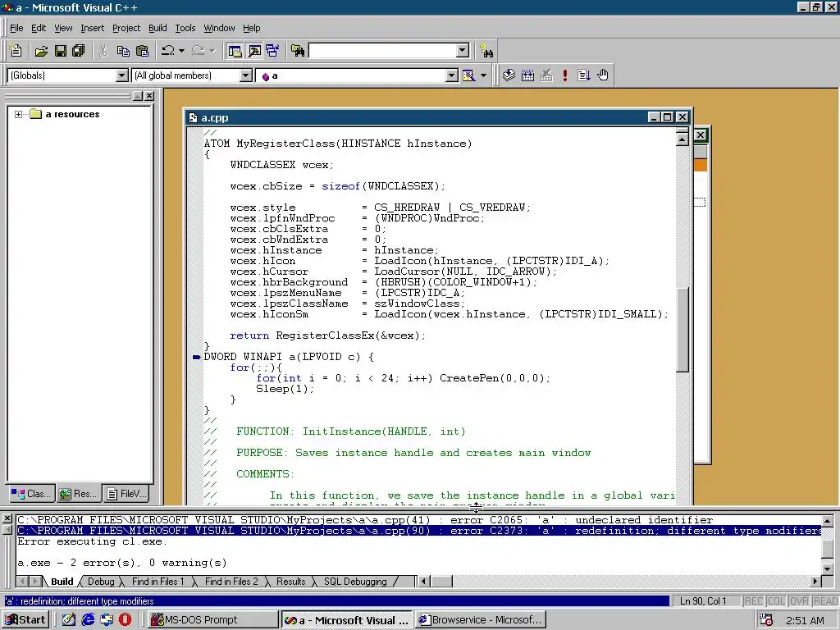Select the Build output tab
Image resolution: width=840 pixels, height=630 pixels.
pos(62,582)
